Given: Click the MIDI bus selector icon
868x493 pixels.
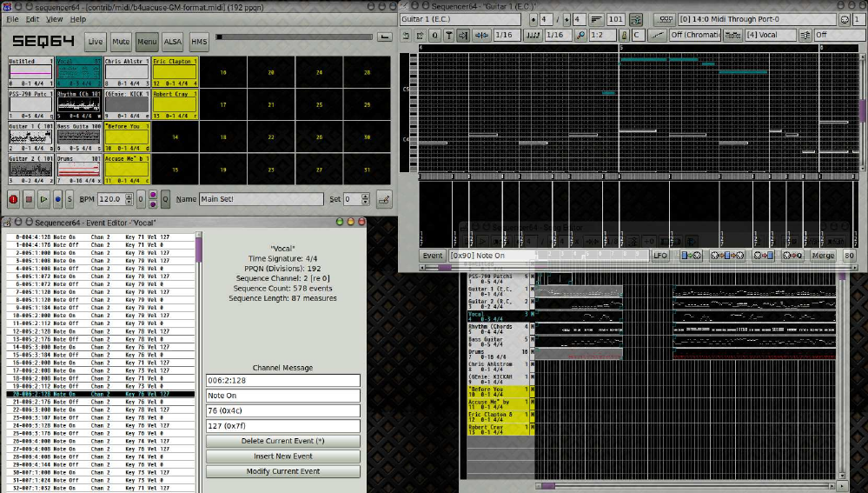Looking at the screenshot, I should pyautogui.click(x=666, y=18).
